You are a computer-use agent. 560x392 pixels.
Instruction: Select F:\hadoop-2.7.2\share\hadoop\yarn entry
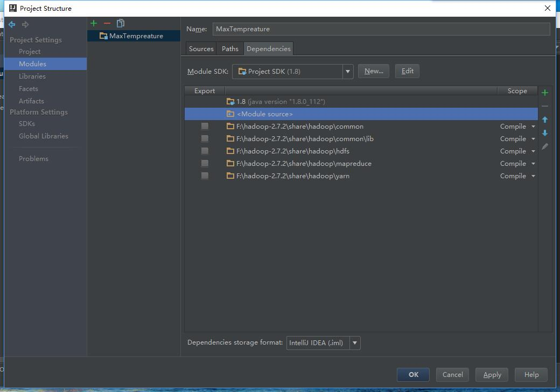coord(361,176)
